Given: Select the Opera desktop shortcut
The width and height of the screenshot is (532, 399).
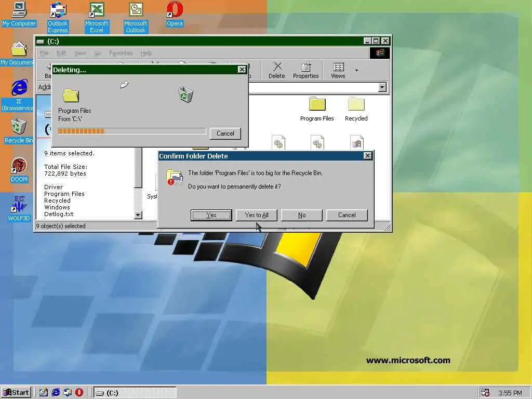Looking at the screenshot, I should 175,14.
